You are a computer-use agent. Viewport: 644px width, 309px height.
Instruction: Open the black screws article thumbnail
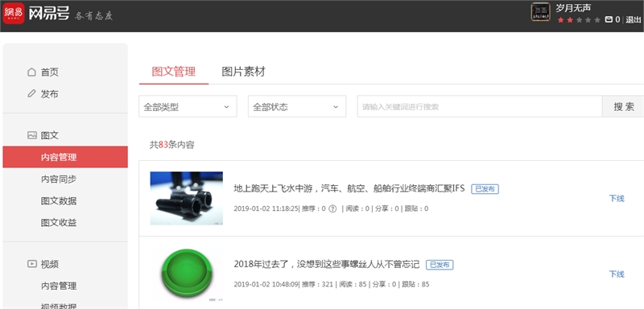pos(187,198)
